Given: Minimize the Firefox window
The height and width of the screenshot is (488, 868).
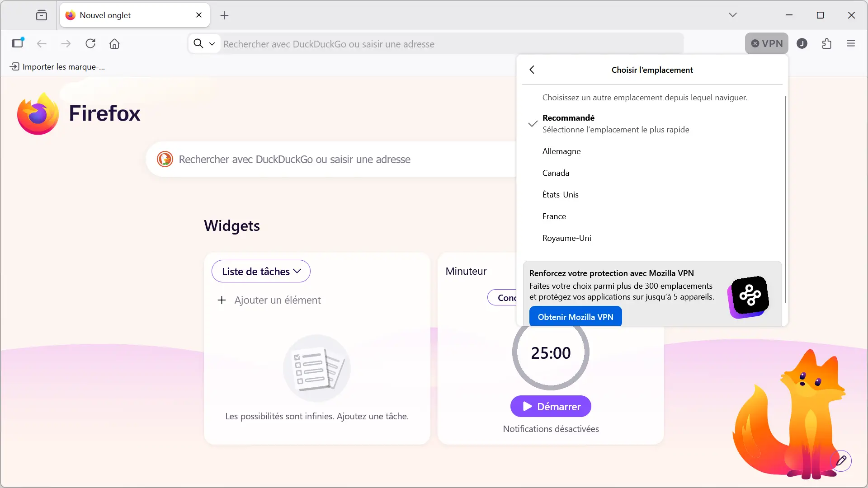Looking at the screenshot, I should [789, 15].
